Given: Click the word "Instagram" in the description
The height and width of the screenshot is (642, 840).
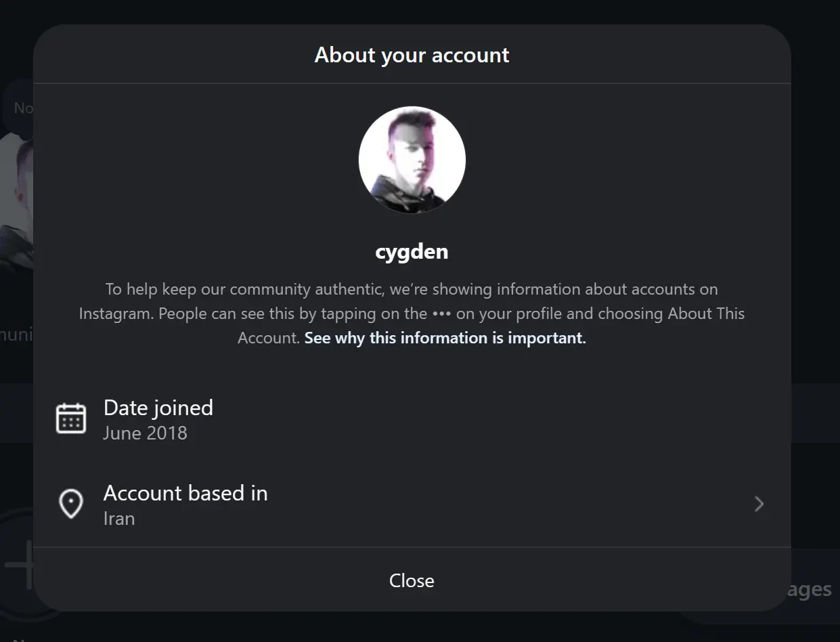Looking at the screenshot, I should 114,314.
